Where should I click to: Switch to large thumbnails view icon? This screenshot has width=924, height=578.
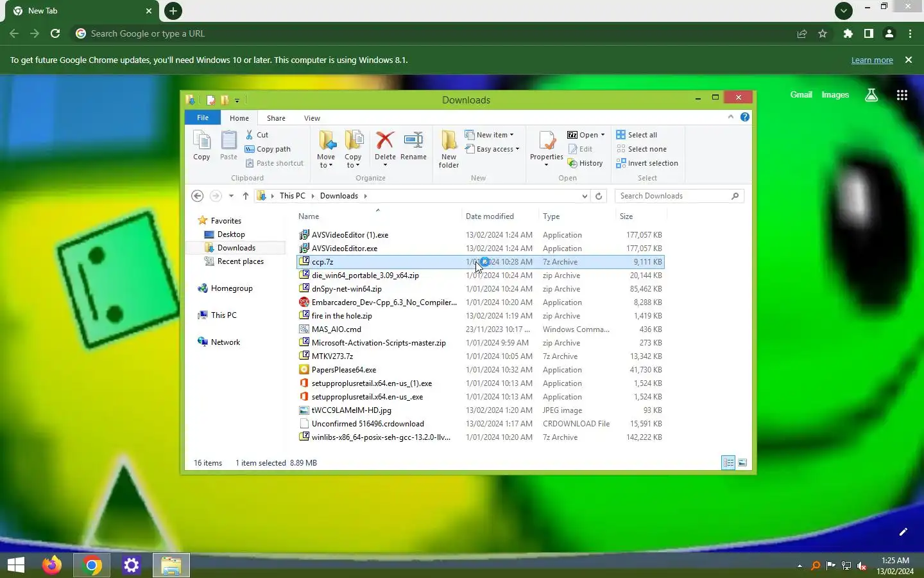[x=742, y=462]
